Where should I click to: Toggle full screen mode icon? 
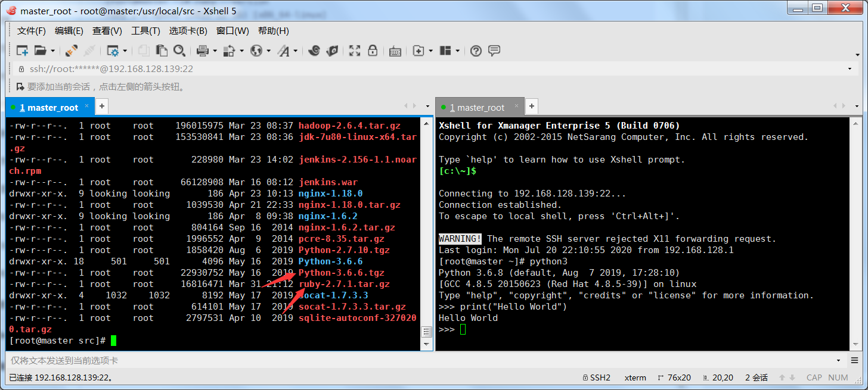pos(355,51)
